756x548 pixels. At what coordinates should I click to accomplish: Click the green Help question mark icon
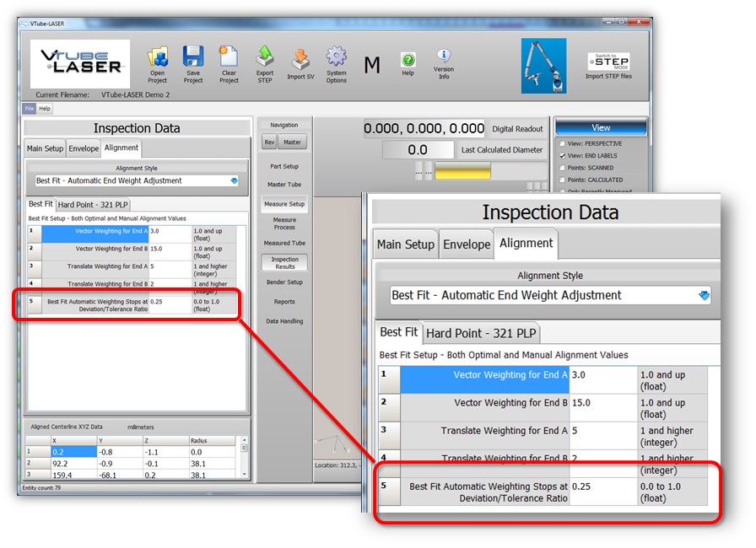tap(408, 60)
